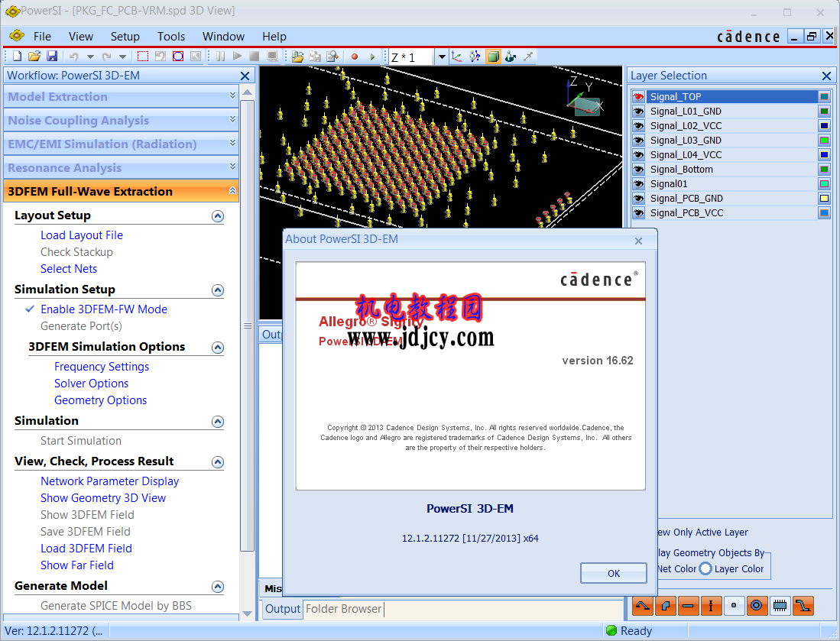Viewport: 840px width, 641px height.
Task: Toggle visibility of Signal01 layer
Action: tap(638, 183)
